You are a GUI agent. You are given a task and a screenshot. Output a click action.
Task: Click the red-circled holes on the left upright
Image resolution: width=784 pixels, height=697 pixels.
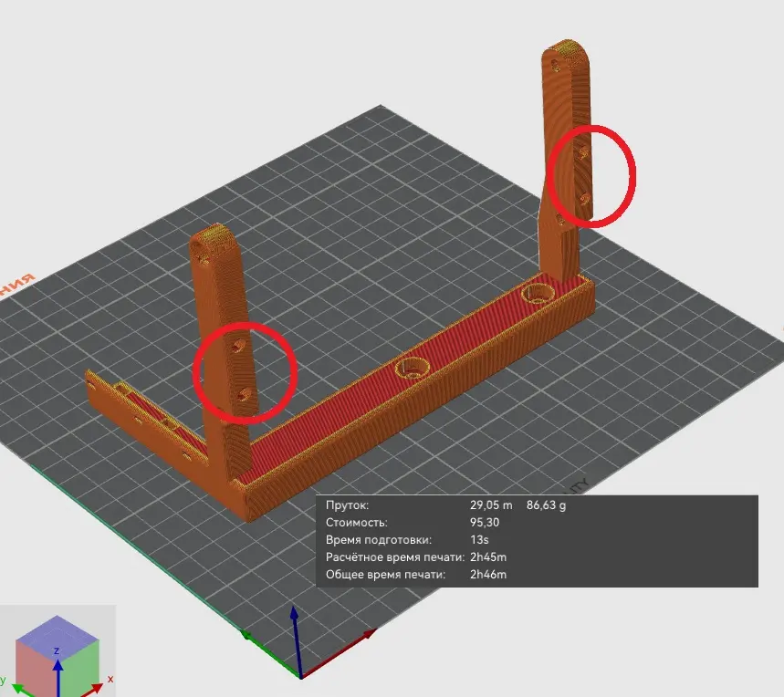click(243, 370)
